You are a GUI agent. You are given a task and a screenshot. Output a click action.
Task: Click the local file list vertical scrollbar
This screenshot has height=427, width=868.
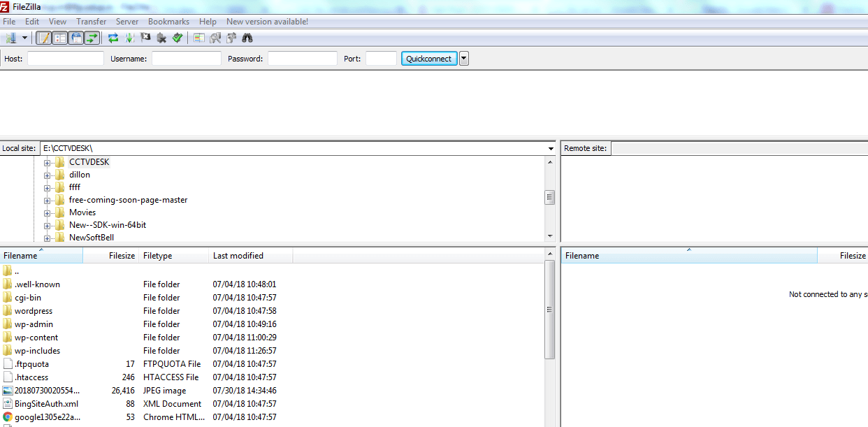[550, 310]
